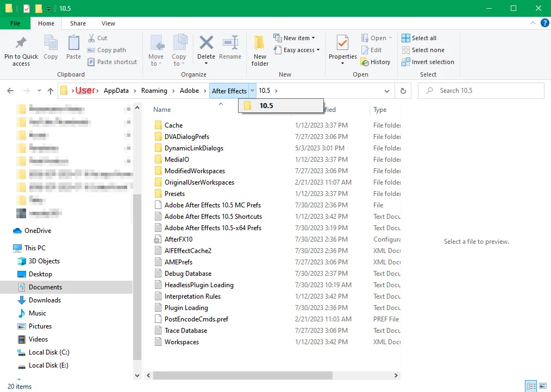
Task: Click AppData in the address bar
Action: [x=116, y=91]
